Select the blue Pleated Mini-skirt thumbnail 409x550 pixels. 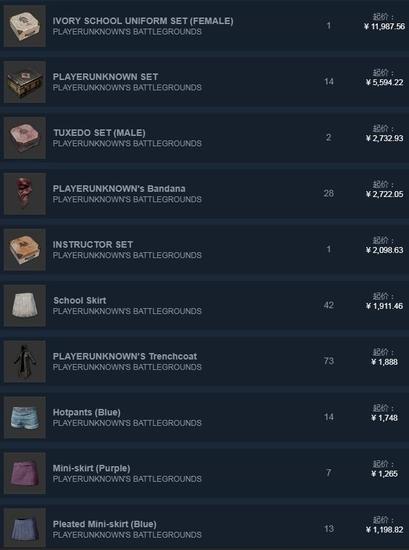click(25, 529)
